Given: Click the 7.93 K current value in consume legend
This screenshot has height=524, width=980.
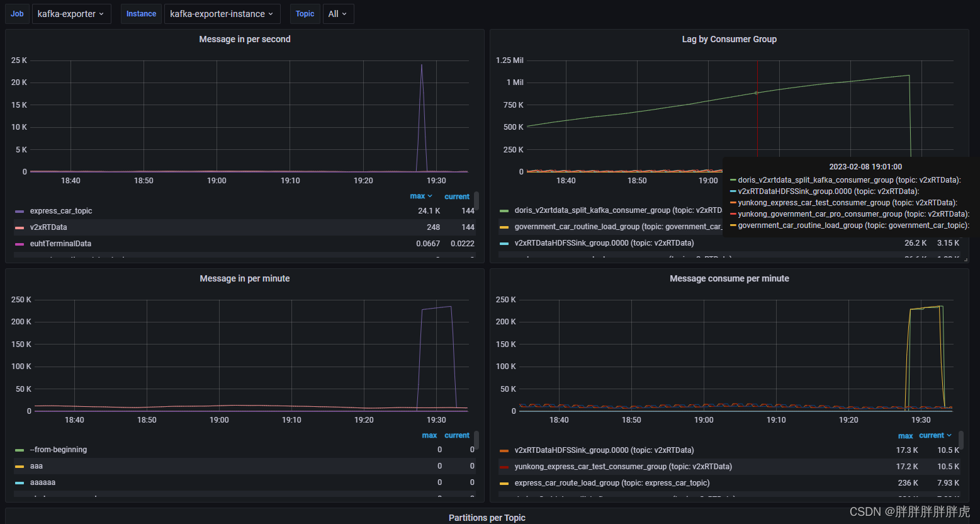Looking at the screenshot, I should [949, 483].
